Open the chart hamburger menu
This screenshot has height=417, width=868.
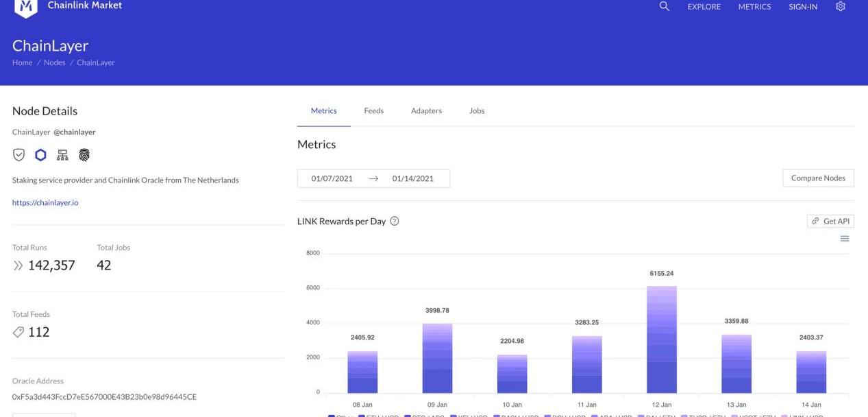(x=845, y=239)
